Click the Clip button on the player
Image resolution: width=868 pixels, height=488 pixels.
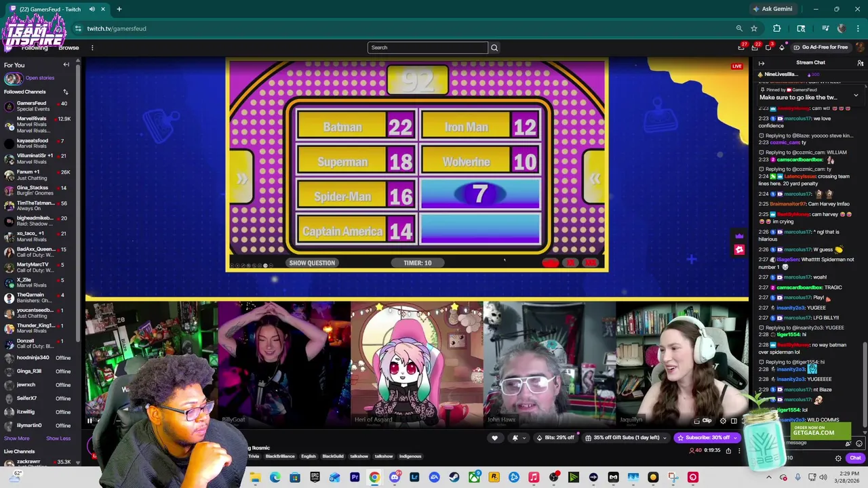(703, 421)
